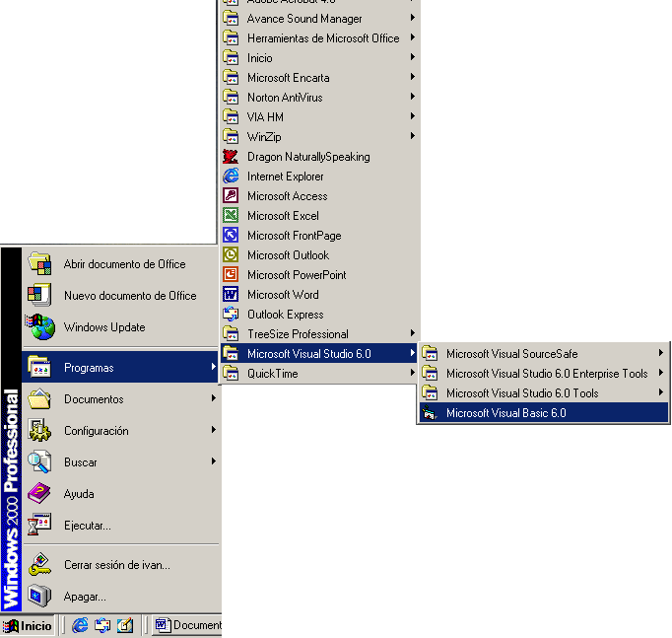Expand the Norton AntiVirus submenu arrow

412,97
